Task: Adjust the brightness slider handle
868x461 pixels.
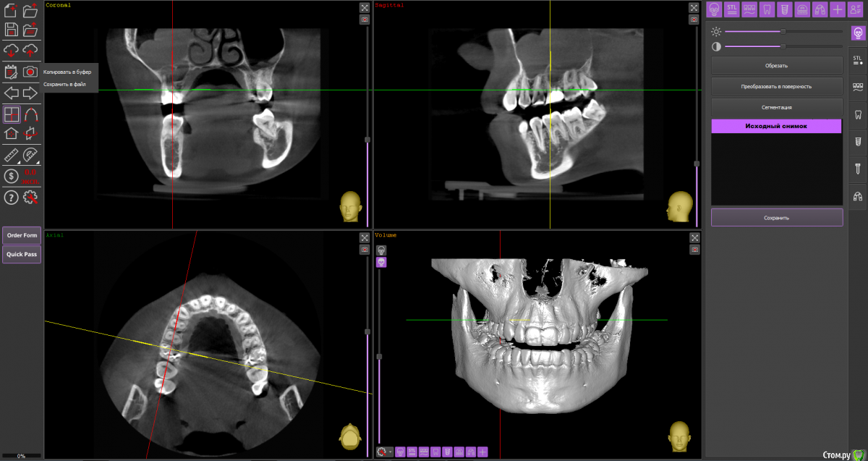Action: coord(783,31)
